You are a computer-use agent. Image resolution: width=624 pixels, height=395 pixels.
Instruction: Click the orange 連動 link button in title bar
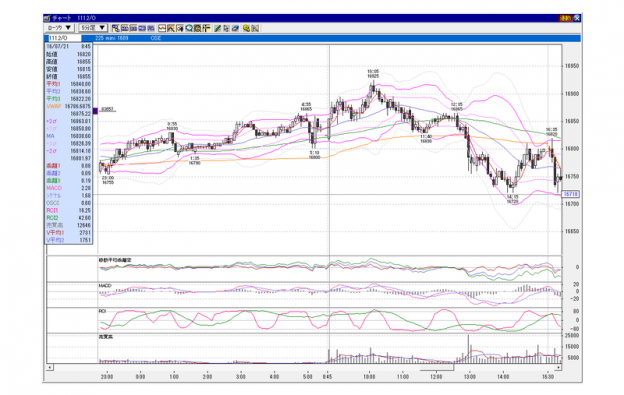click(x=565, y=18)
